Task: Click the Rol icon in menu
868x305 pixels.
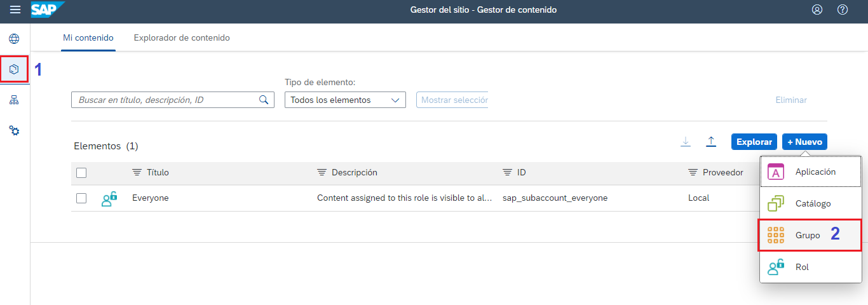Action: coord(776,268)
